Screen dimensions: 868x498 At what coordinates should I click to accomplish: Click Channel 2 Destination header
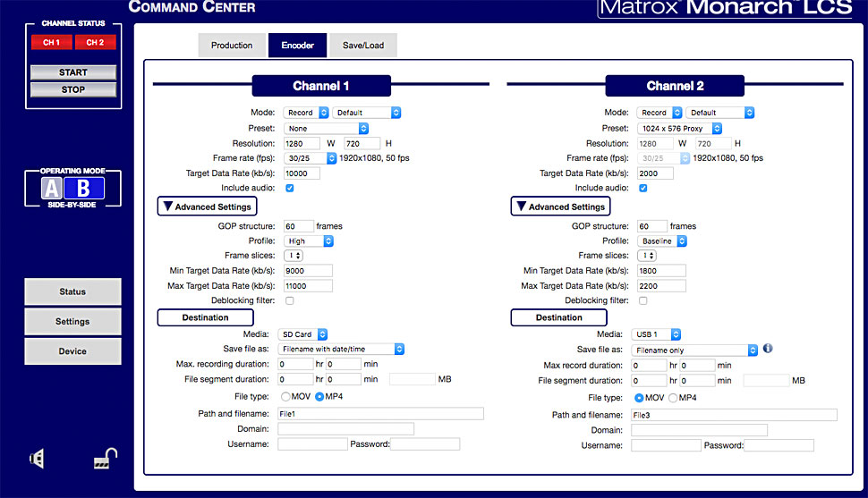pyautogui.click(x=559, y=317)
